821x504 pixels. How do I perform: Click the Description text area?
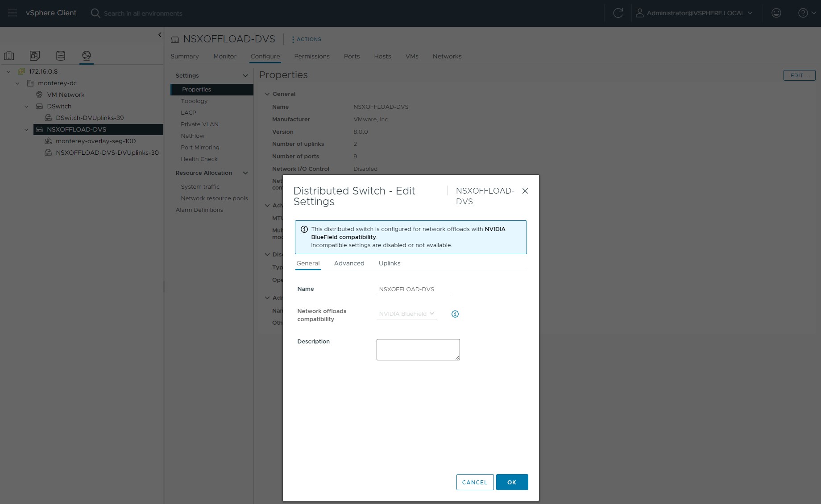coord(418,350)
